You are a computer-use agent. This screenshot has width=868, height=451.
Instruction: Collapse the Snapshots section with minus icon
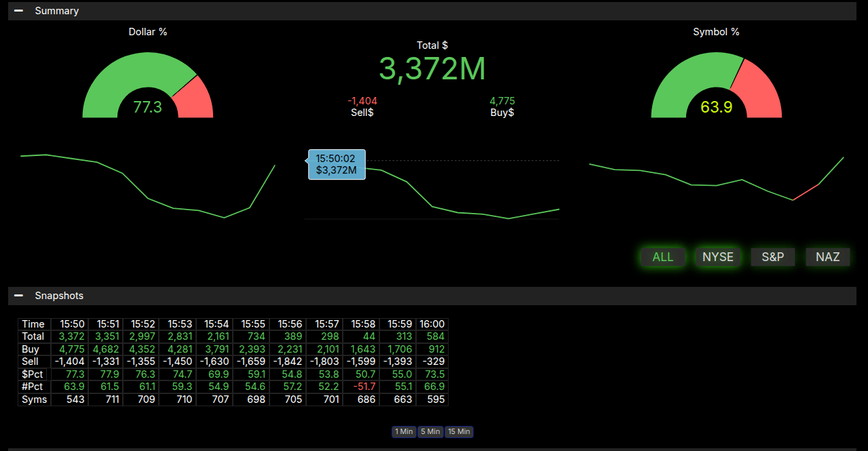(18, 296)
